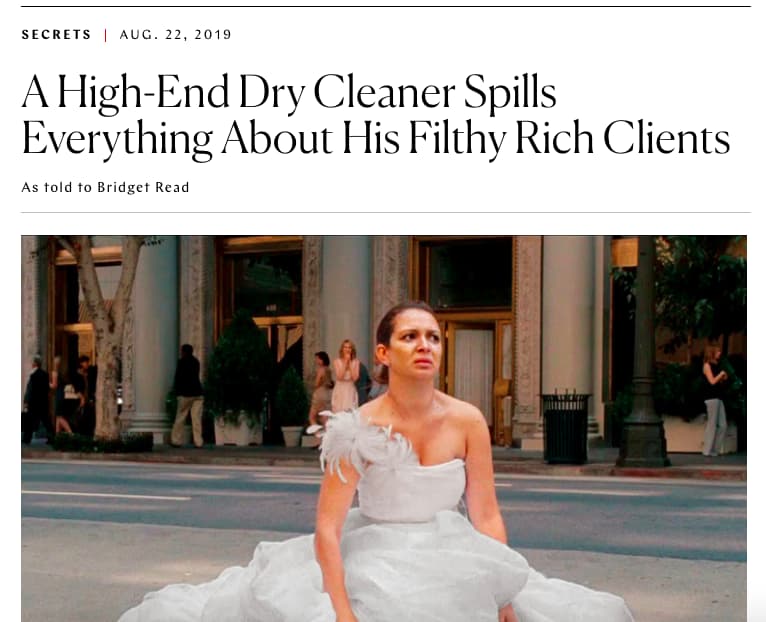Image resolution: width=766 pixels, height=622 pixels.
Task: Click the word "Cleaner" in the headline
Action: [384, 92]
